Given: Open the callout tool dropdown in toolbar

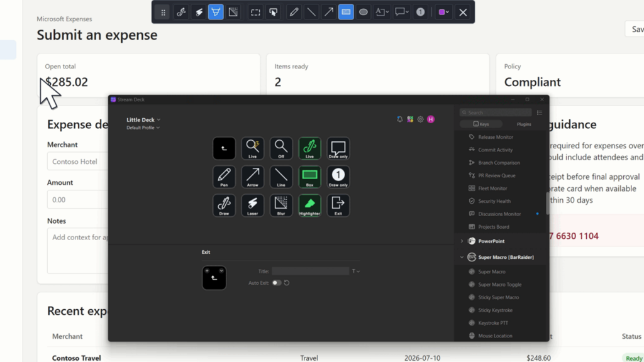Looking at the screenshot, I should [402, 13].
